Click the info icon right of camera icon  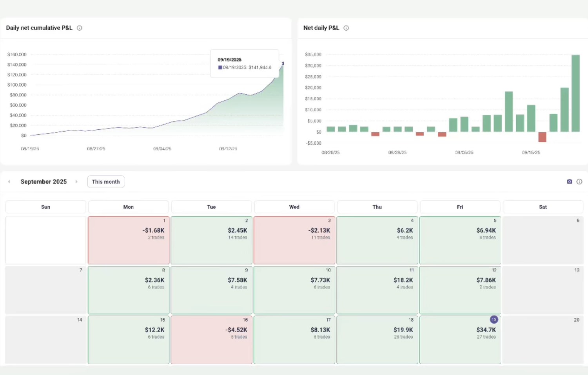click(x=579, y=181)
